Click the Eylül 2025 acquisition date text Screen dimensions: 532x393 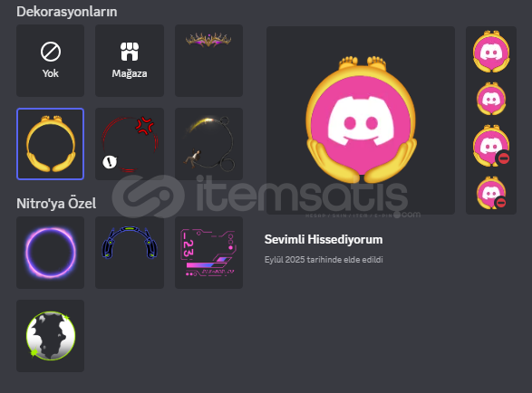[x=324, y=260]
